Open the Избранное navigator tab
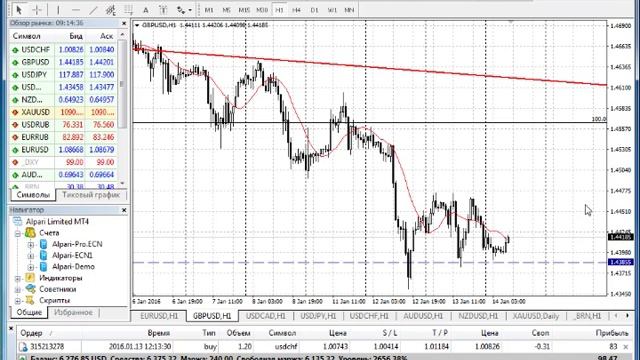 click(73, 313)
